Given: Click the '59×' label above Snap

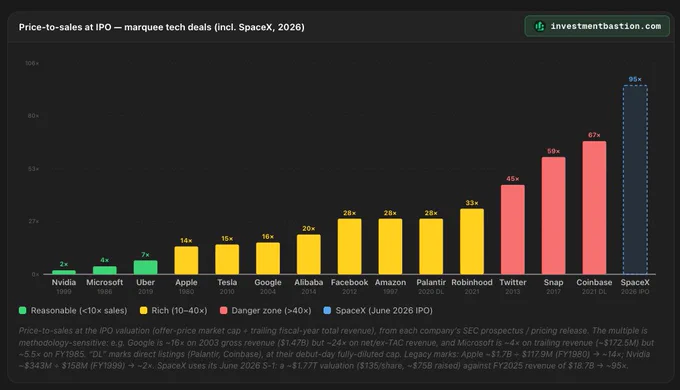Looking at the screenshot, I should pyautogui.click(x=553, y=151).
